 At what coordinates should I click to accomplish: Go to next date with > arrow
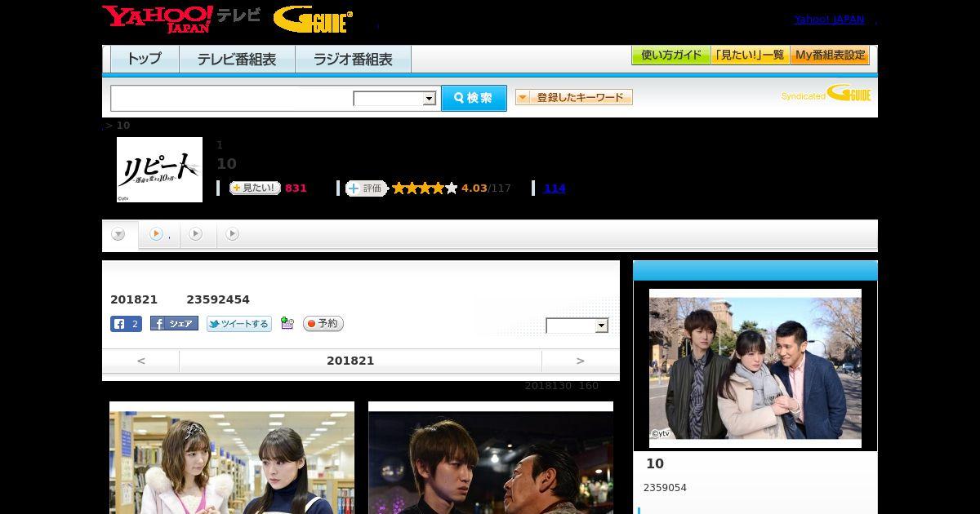[581, 361]
